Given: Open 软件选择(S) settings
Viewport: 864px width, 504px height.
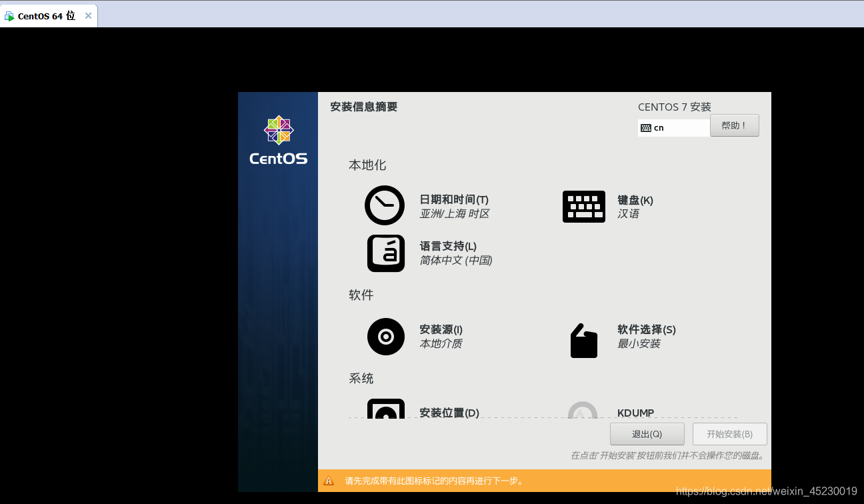Looking at the screenshot, I should [647, 329].
